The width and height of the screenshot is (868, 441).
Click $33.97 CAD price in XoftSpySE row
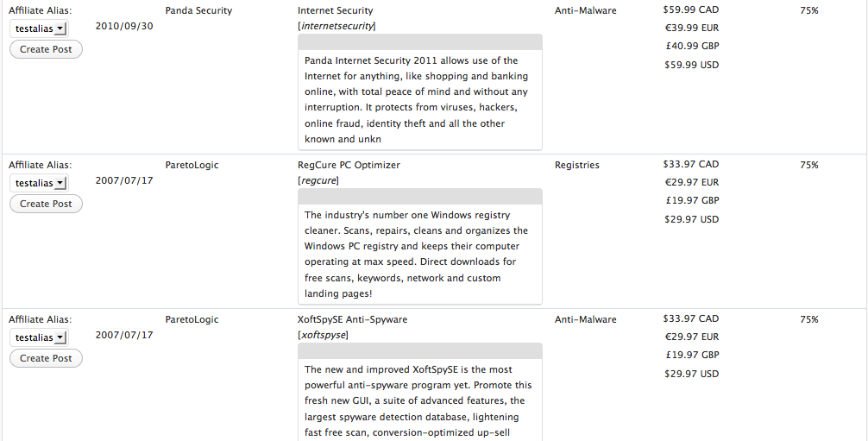[x=691, y=318]
